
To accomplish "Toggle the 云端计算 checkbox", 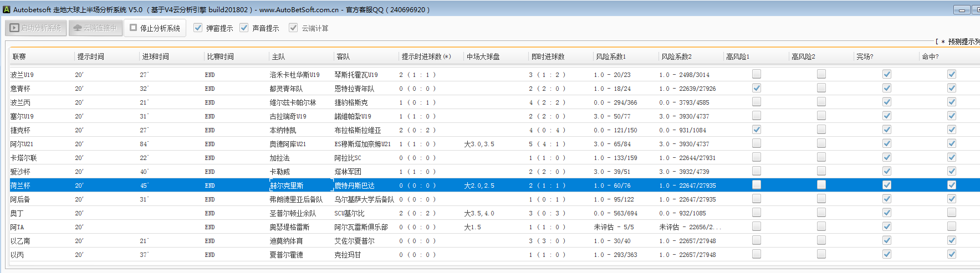I will click(x=293, y=28).
